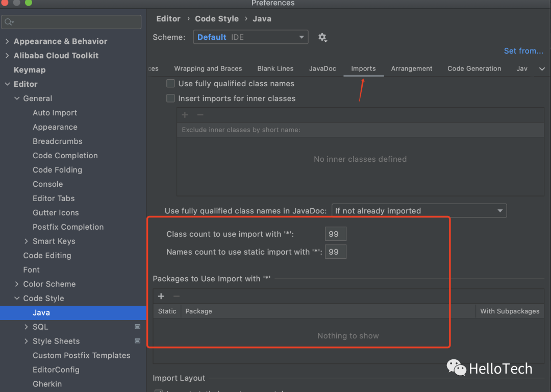Click the minus icon under Packages to Use Import
Screen dimensions: 551x392
coord(177,297)
